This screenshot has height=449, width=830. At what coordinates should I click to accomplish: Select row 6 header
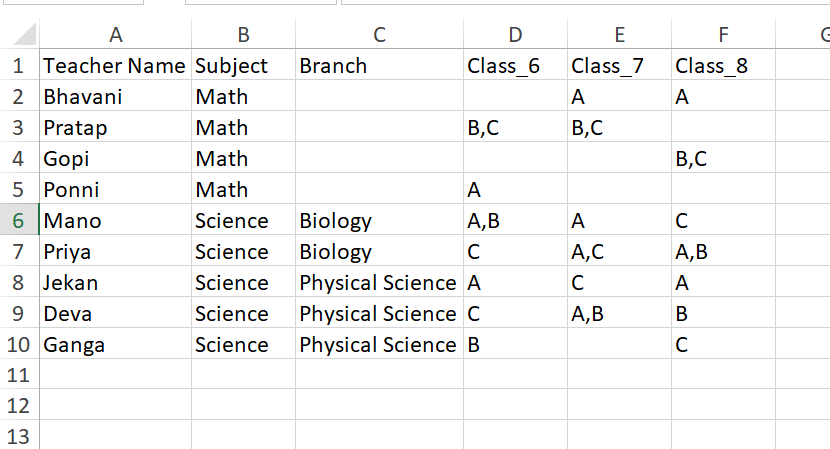(20, 220)
